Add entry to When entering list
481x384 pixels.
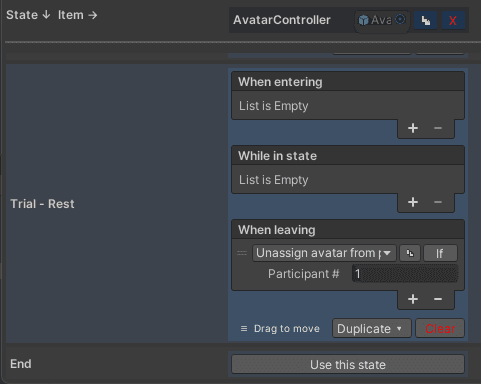(413, 128)
